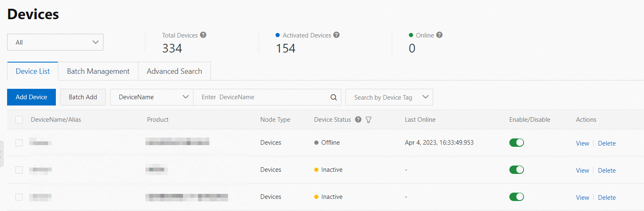The width and height of the screenshot is (644, 211).
Task: Open the Device Status filter funnel
Action: click(x=368, y=120)
